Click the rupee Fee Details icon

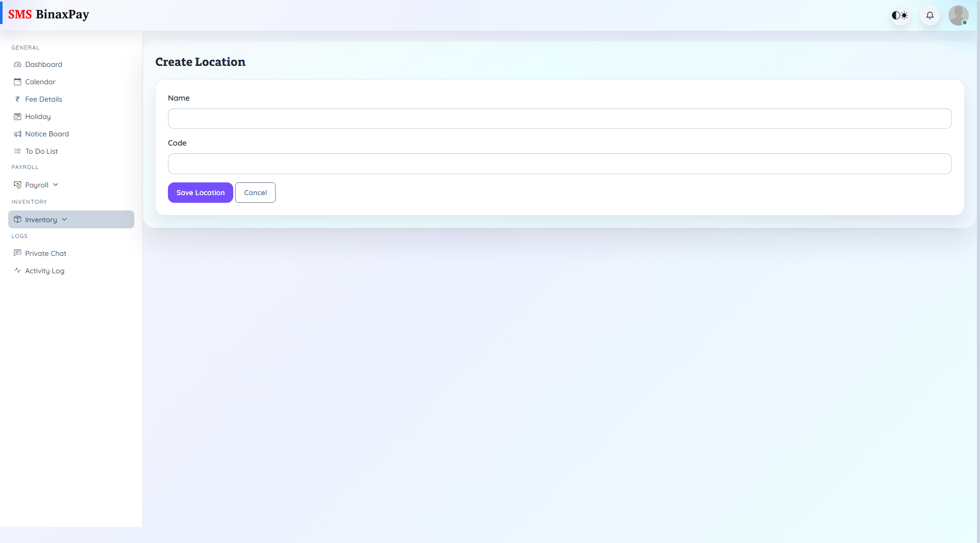[17, 99]
